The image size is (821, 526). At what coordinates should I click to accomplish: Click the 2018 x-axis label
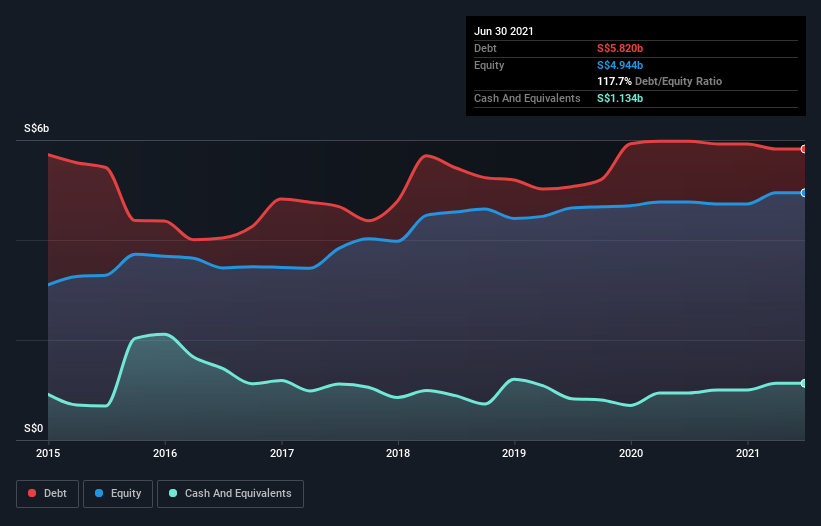point(398,453)
